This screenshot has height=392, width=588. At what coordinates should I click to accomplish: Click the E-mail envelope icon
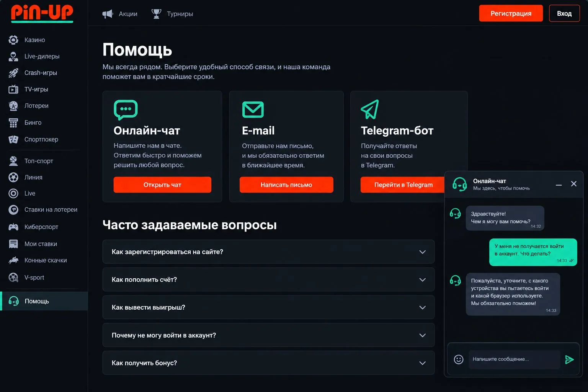(x=253, y=109)
